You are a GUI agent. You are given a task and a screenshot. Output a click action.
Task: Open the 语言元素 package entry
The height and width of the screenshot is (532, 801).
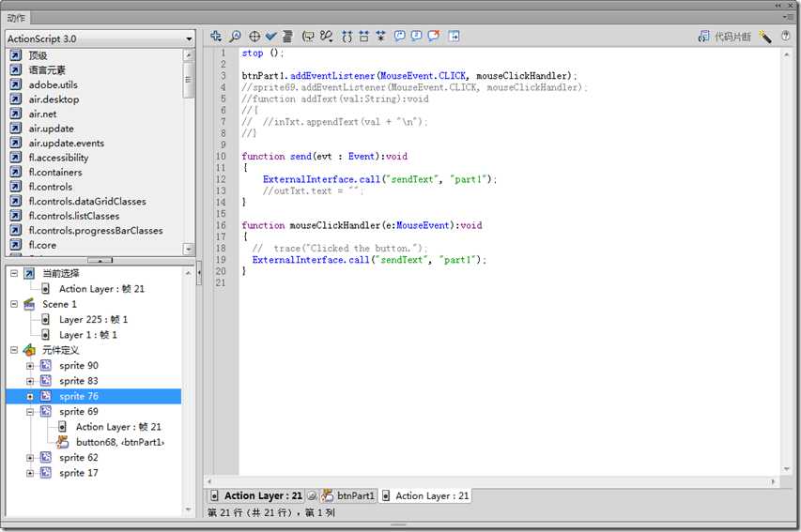click(x=47, y=70)
